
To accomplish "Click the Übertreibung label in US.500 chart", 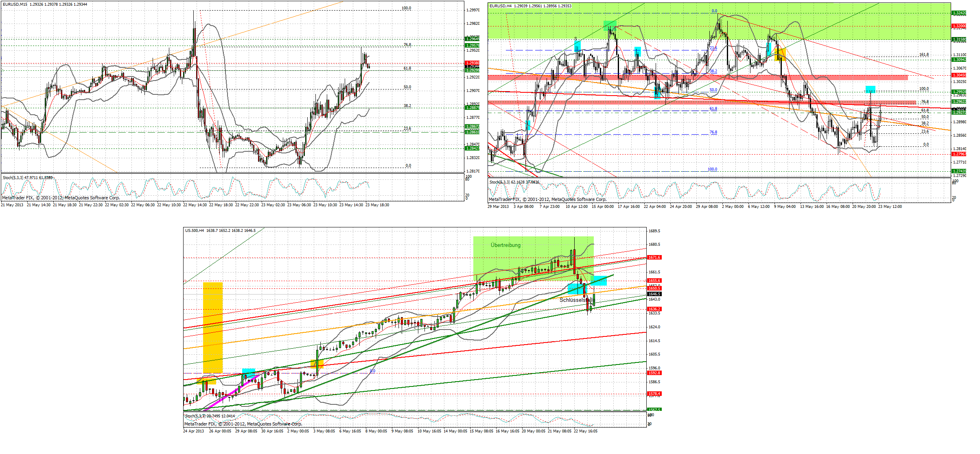I will pos(505,245).
